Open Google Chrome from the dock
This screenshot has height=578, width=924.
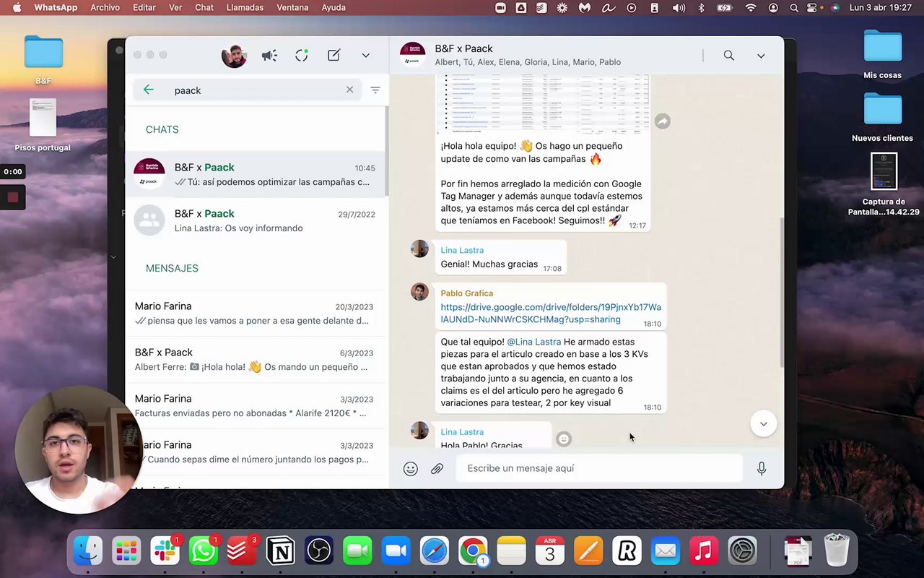[473, 551]
